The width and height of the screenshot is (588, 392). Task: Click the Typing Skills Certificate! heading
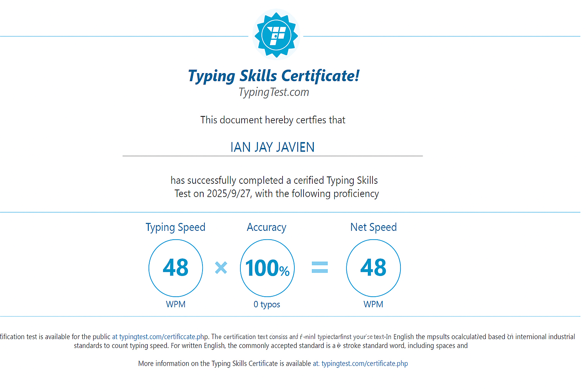click(273, 76)
